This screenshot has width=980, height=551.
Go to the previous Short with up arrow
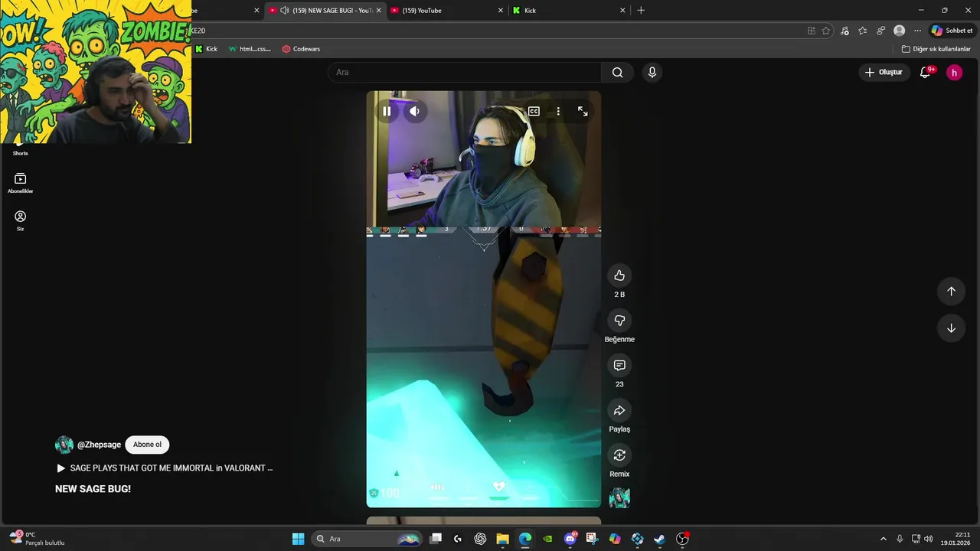951,292
